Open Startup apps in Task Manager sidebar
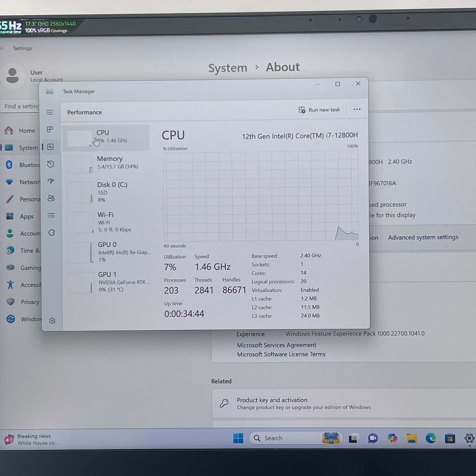The image size is (476, 476). click(51, 181)
